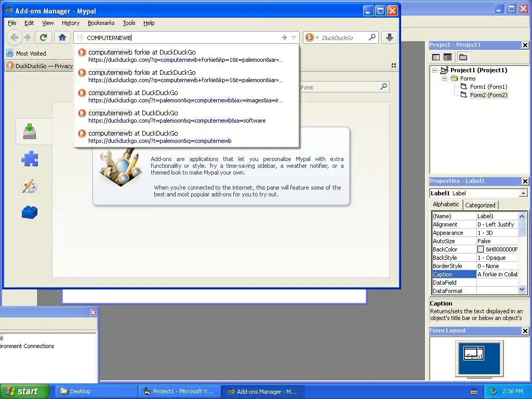The height and width of the screenshot is (399, 532).
Task: Select the Caption property row
Action: pyautogui.click(x=475, y=274)
